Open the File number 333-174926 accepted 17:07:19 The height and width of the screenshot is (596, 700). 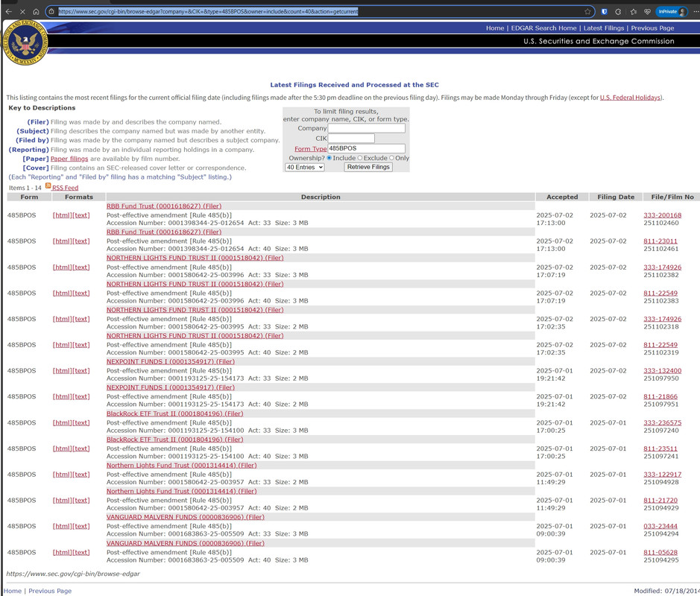coord(663,267)
